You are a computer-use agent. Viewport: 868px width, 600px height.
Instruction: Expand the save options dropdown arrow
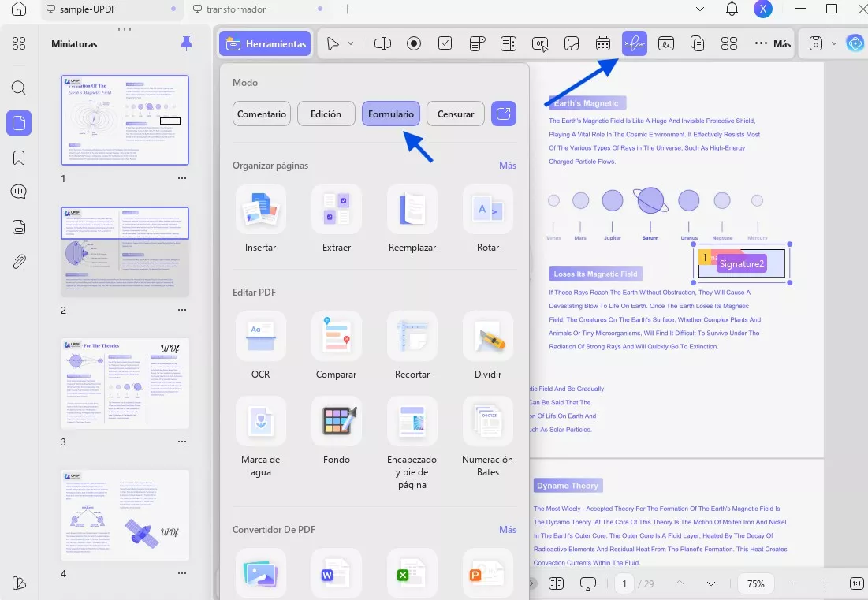point(834,43)
